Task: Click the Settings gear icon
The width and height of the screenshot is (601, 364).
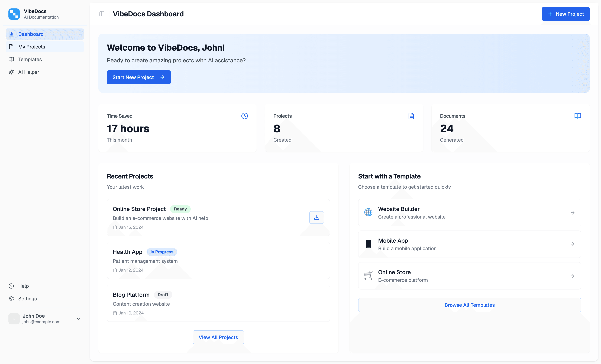Action: click(11, 299)
